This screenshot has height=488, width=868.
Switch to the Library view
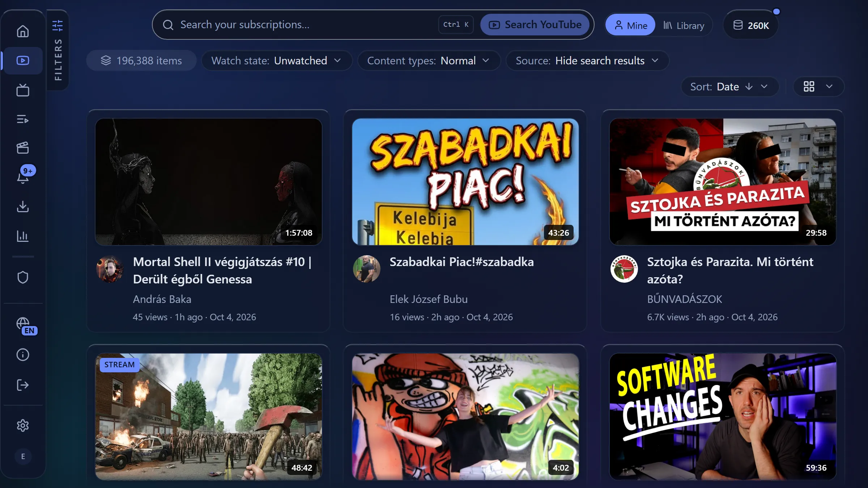(x=684, y=25)
